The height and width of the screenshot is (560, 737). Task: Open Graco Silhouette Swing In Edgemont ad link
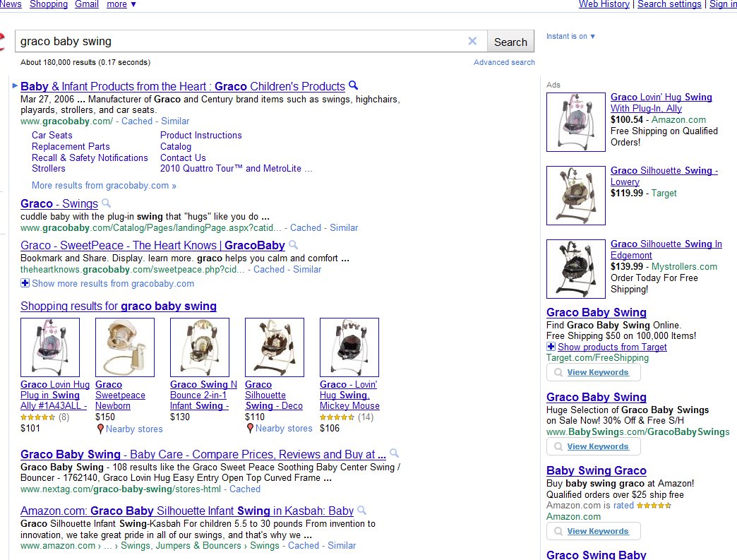[x=666, y=249]
